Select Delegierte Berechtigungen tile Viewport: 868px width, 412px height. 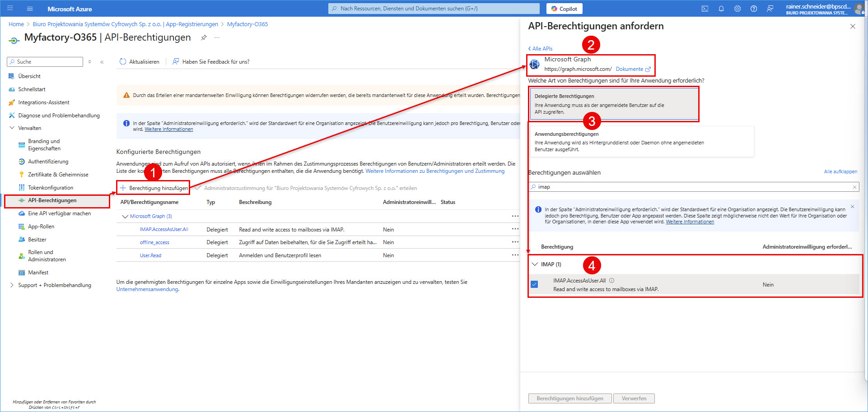[x=614, y=104]
